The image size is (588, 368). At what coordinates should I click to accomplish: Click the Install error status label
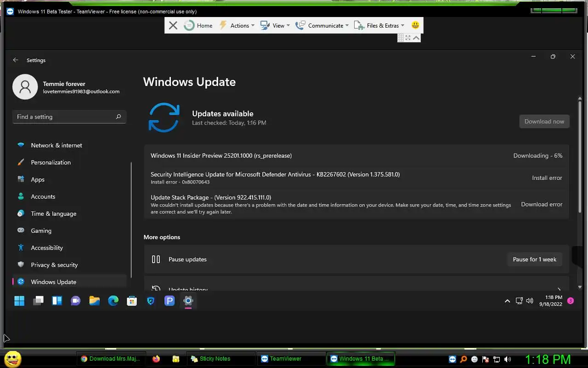(x=547, y=178)
